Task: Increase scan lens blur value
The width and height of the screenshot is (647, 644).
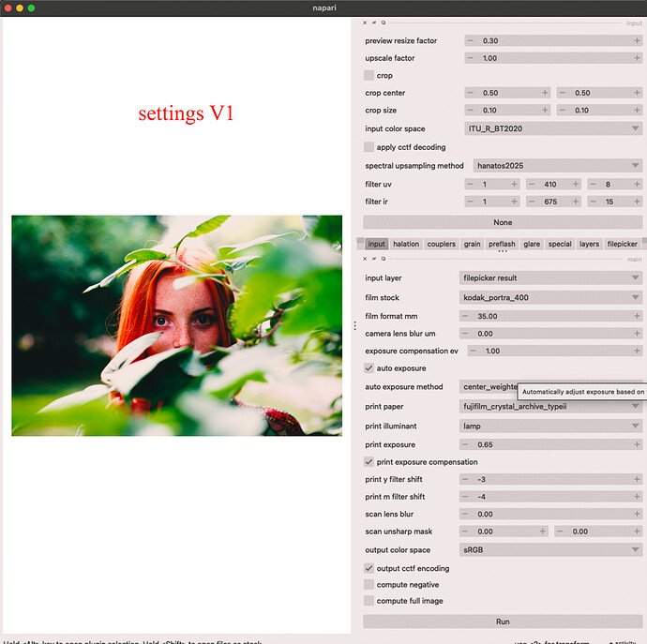Action: click(637, 514)
